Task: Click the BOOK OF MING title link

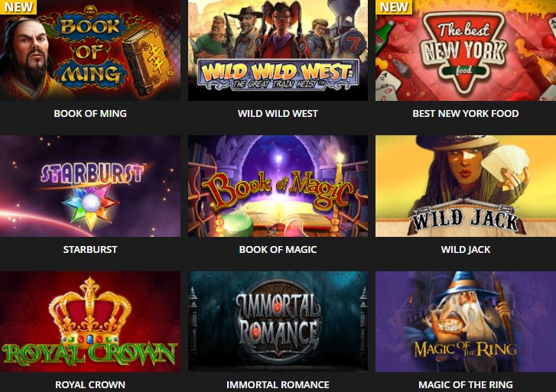Action: click(x=90, y=113)
